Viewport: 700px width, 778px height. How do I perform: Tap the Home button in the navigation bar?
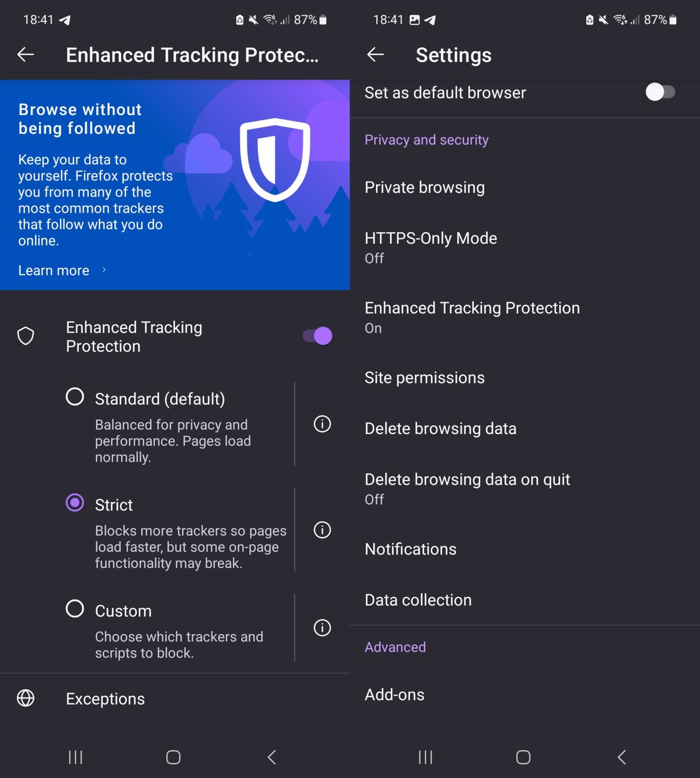tap(173, 757)
